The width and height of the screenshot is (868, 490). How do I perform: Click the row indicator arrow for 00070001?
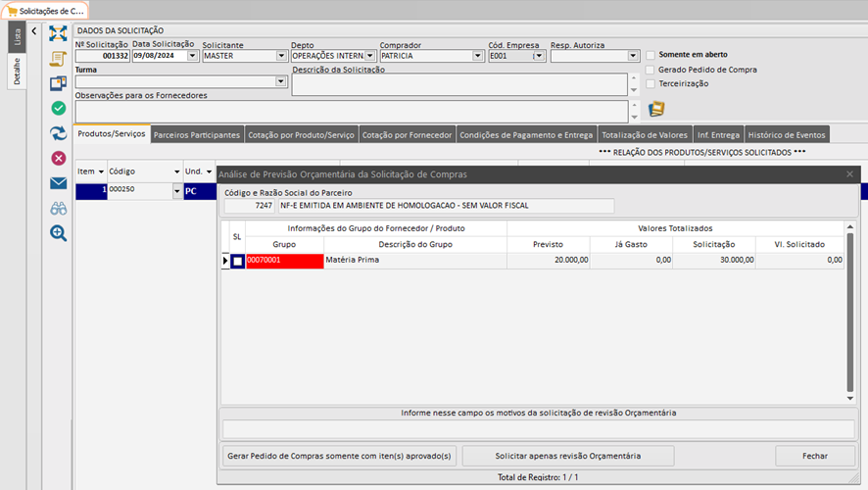tap(225, 261)
